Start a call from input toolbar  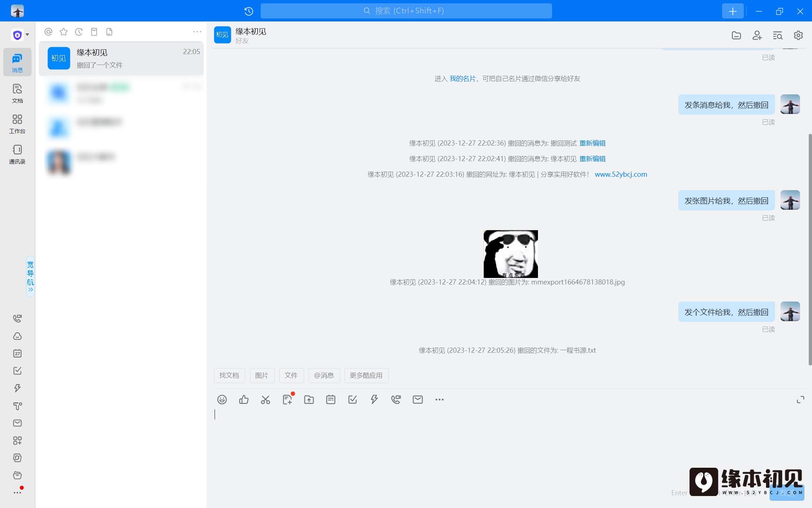point(396,400)
